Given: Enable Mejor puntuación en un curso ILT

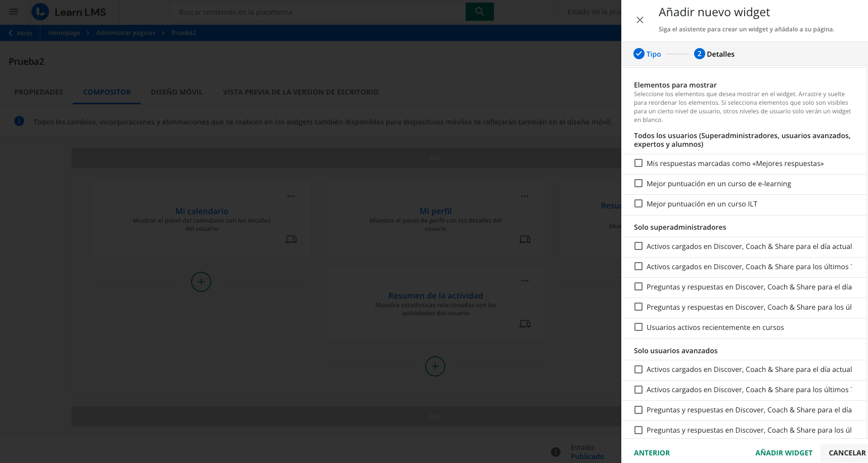Looking at the screenshot, I should tap(638, 204).
